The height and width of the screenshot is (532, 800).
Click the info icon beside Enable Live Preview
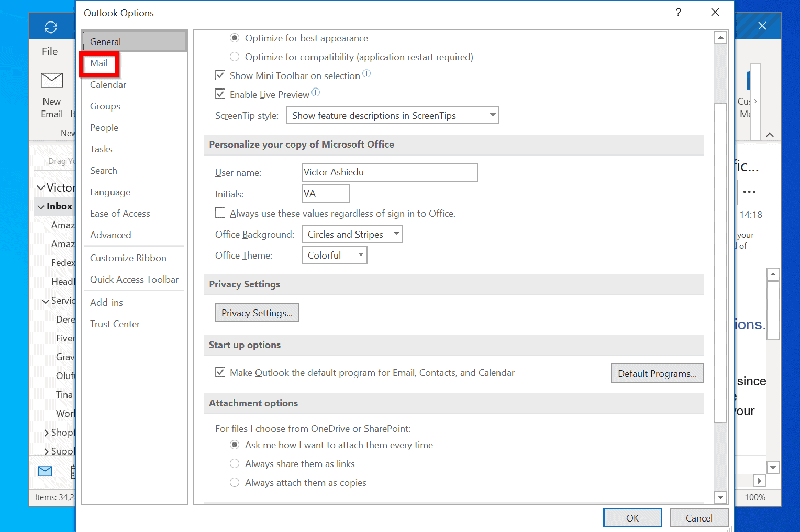pos(316,92)
